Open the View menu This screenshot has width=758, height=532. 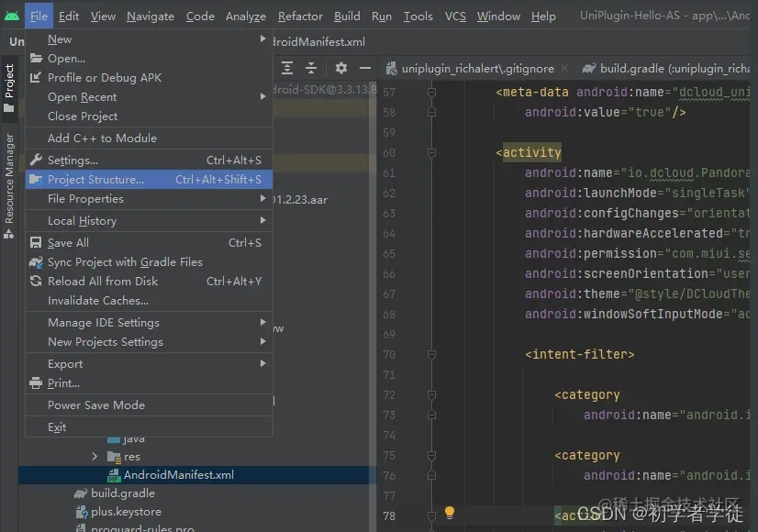pyautogui.click(x=103, y=17)
